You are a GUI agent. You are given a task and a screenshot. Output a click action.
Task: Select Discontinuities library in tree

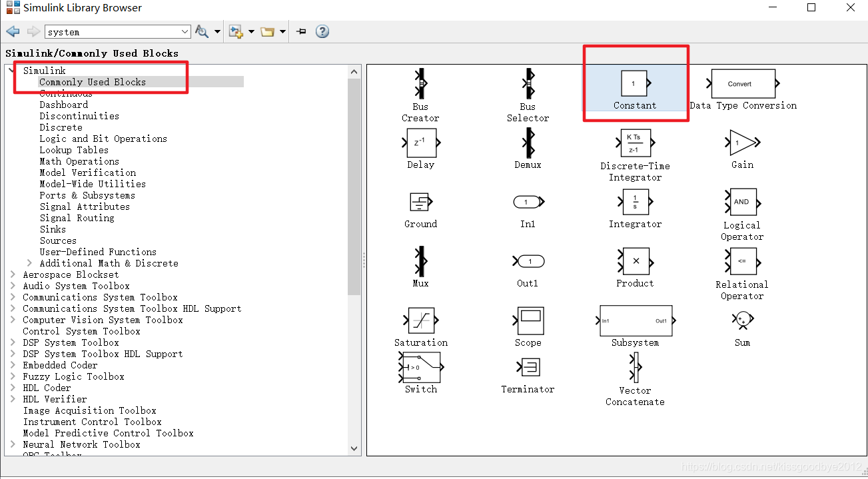coord(79,116)
